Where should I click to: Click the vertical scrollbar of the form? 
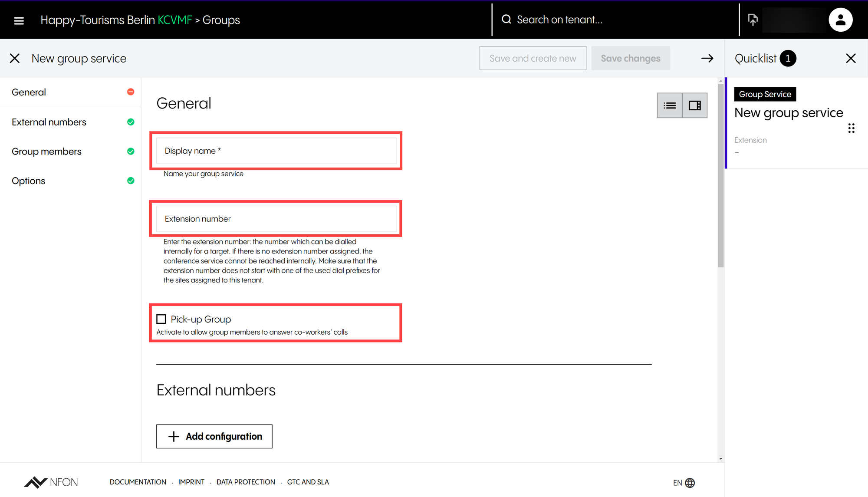click(720, 174)
